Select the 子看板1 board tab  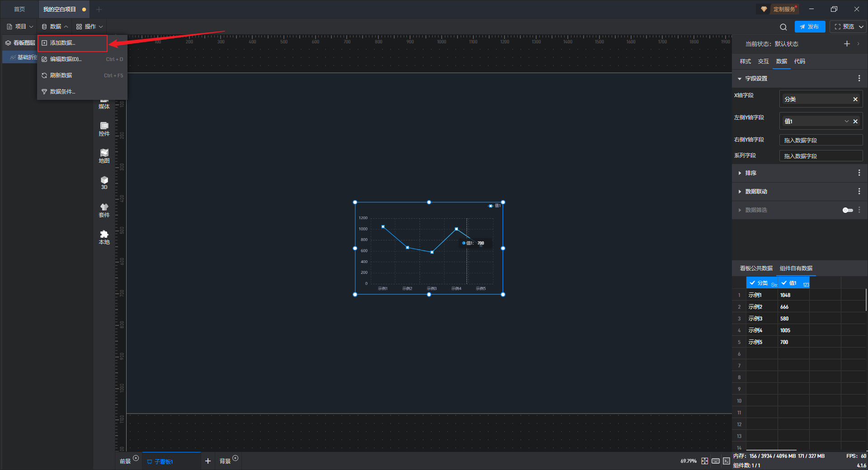tap(171, 461)
